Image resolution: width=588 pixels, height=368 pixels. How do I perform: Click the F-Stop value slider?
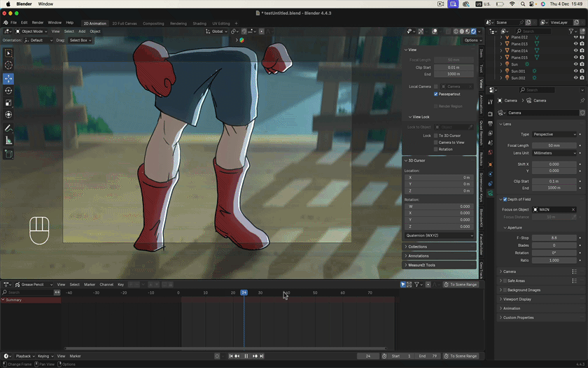tap(554, 238)
